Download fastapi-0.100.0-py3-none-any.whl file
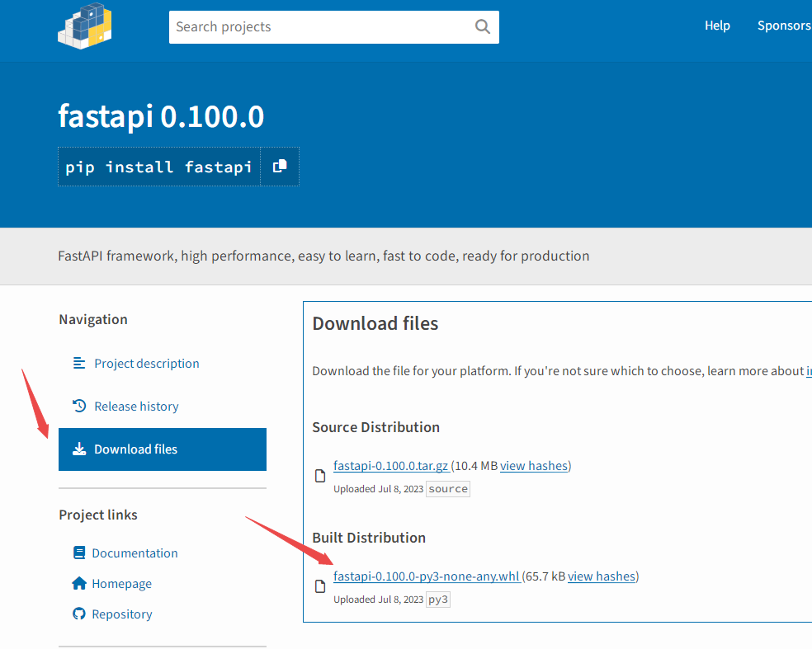This screenshot has width=812, height=649. (x=427, y=576)
